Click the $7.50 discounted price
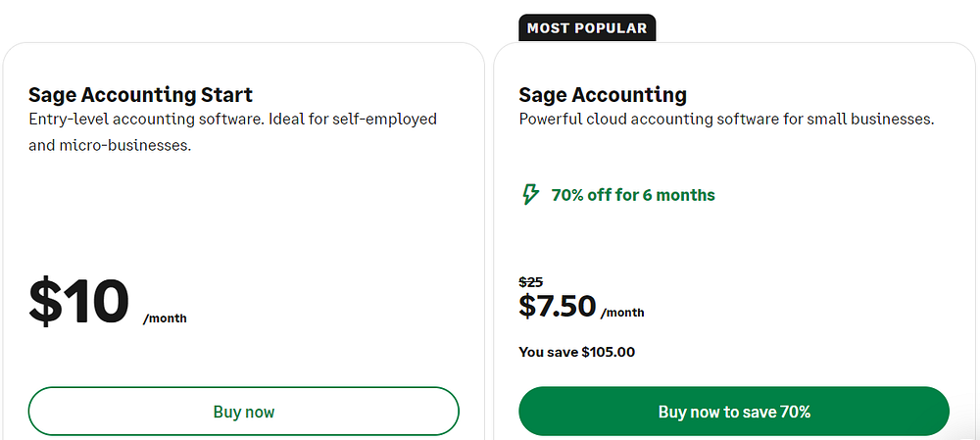 pyautogui.click(x=557, y=306)
